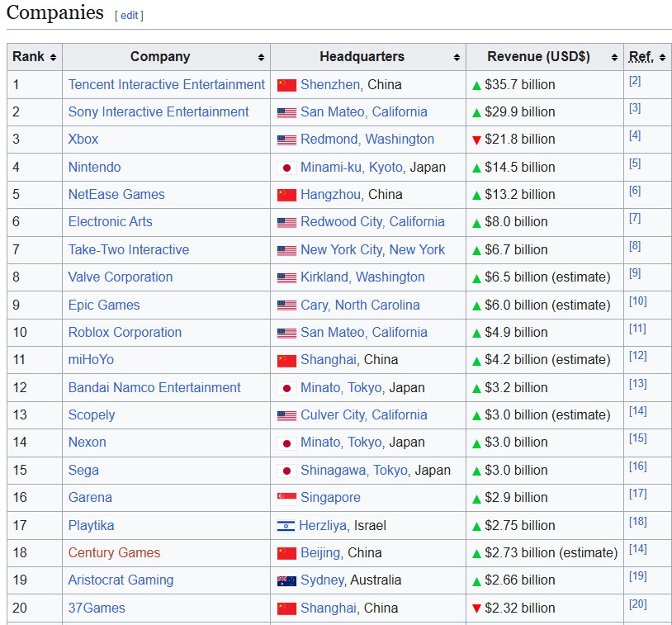Click the China flag in Tencent row
The height and width of the screenshot is (625, 672).
tap(286, 85)
